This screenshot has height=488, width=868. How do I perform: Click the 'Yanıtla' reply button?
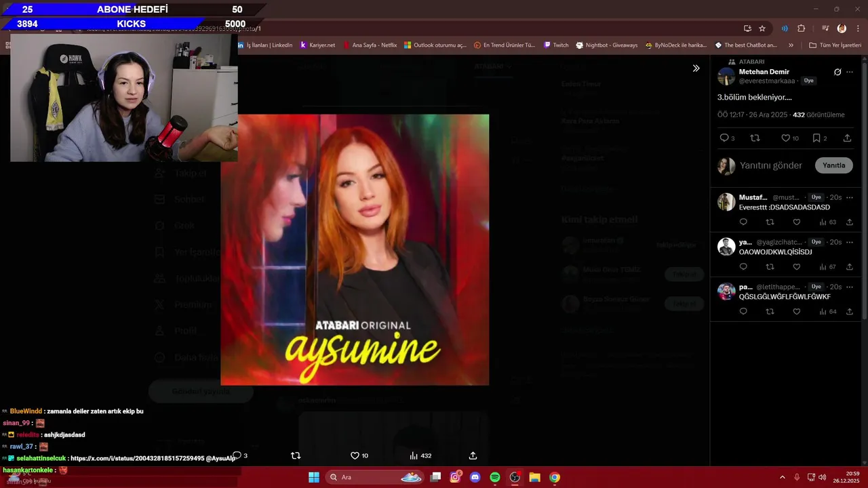tap(834, 165)
